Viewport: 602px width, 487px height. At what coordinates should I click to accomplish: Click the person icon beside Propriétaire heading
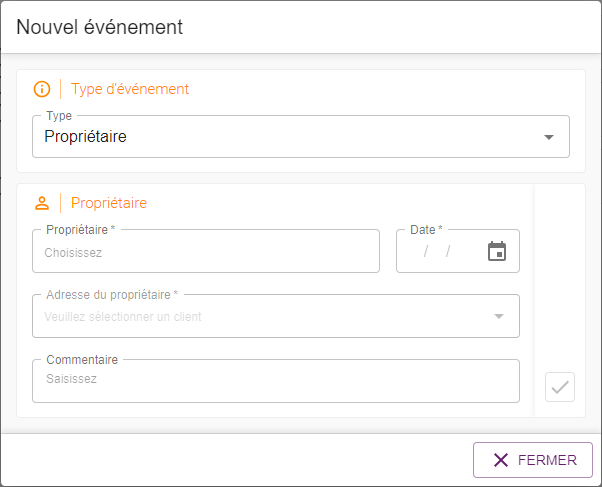pos(42,203)
